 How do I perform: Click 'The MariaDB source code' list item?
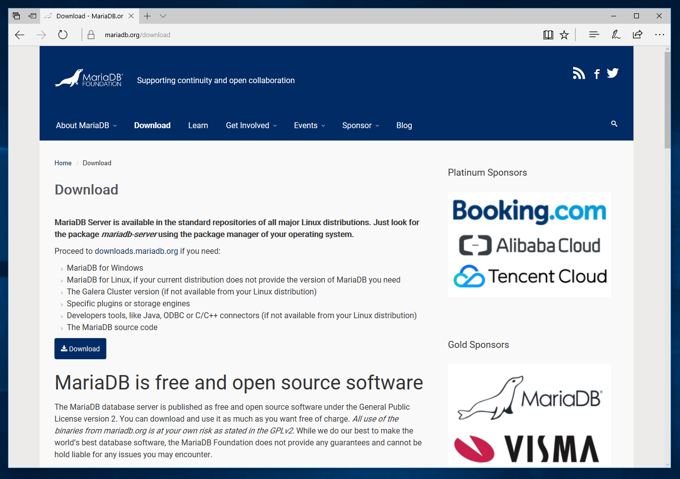(x=112, y=327)
